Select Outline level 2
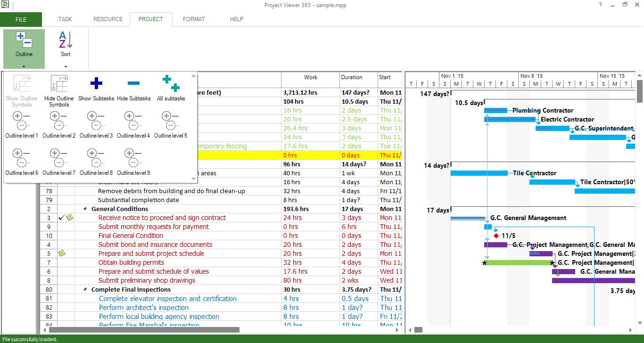This screenshot has height=343, width=644. [x=59, y=124]
